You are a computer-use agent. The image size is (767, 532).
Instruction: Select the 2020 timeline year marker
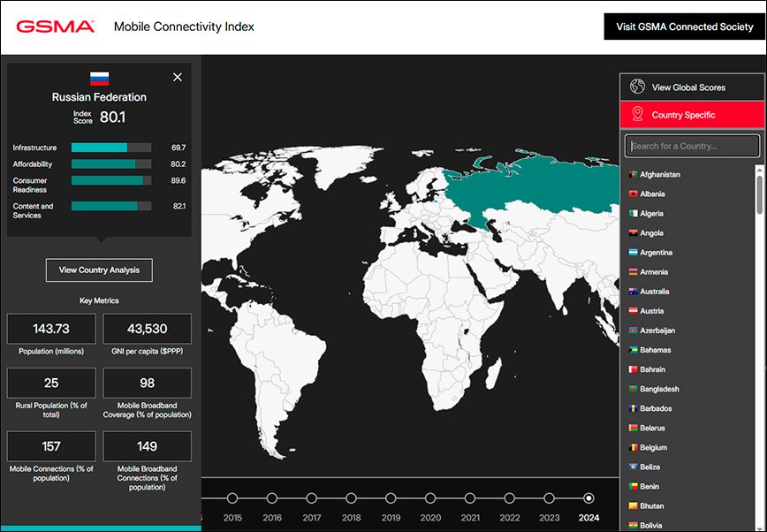click(430, 498)
